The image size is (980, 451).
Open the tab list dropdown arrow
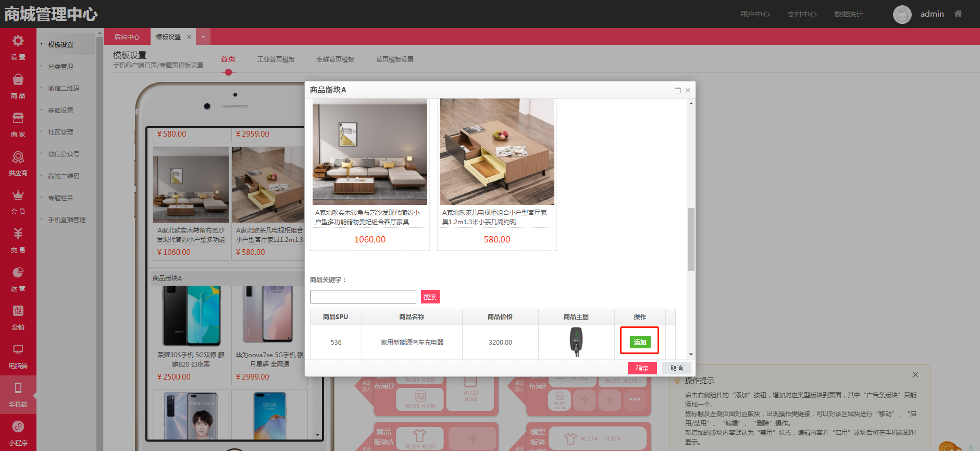(203, 36)
